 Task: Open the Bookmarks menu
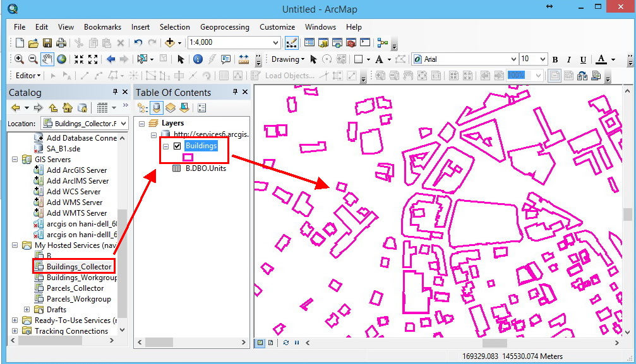point(102,26)
